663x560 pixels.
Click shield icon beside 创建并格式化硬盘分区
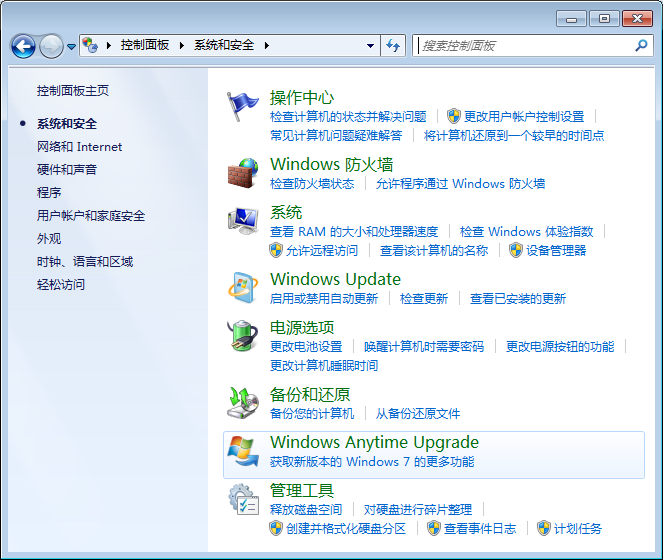tap(276, 528)
